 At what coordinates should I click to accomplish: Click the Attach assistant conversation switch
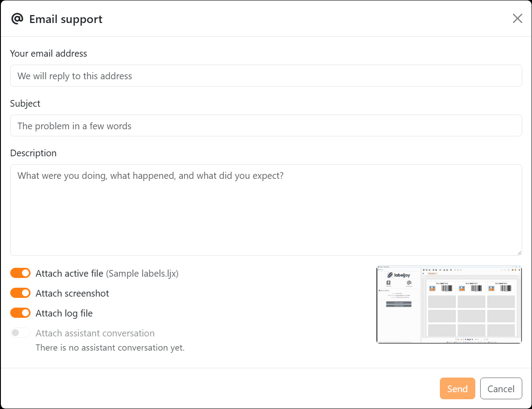(x=20, y=333)
